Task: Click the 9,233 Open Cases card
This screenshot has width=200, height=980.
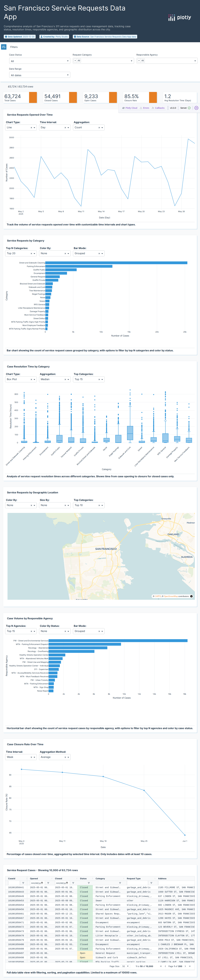Action: 100,98
